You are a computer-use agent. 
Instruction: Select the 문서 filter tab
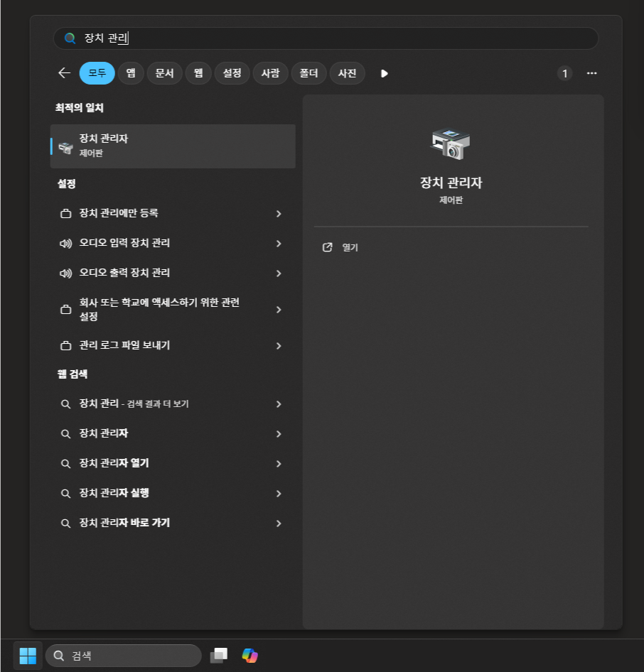164,73
